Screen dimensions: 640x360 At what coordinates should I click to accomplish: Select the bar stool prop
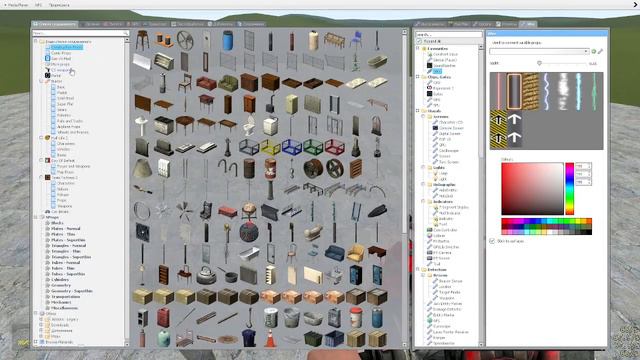[142, 41]
